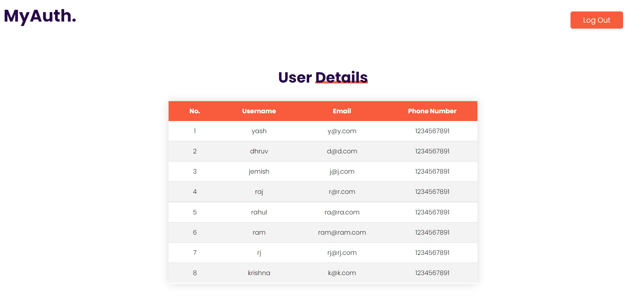Viewport: 644px width, 299px height.
Task: Click the Phone Number column header
Action: 432,111
